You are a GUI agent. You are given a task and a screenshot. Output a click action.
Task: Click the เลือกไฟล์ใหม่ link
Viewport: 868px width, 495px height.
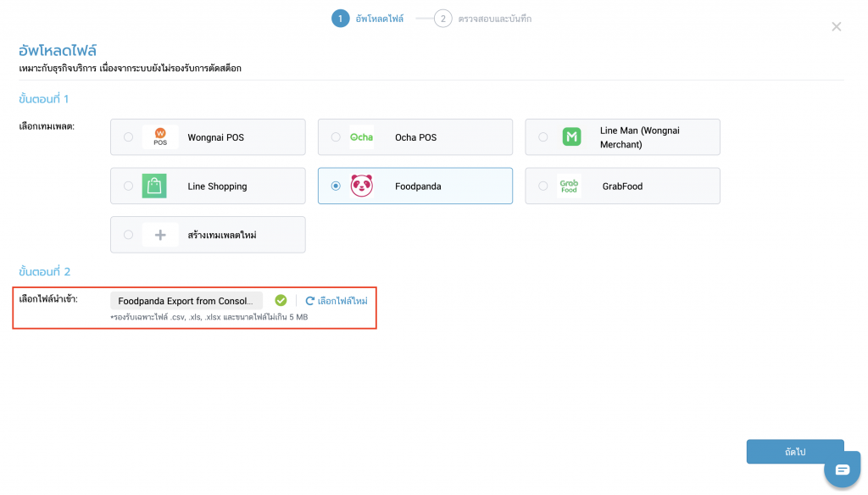click(342, 301)
